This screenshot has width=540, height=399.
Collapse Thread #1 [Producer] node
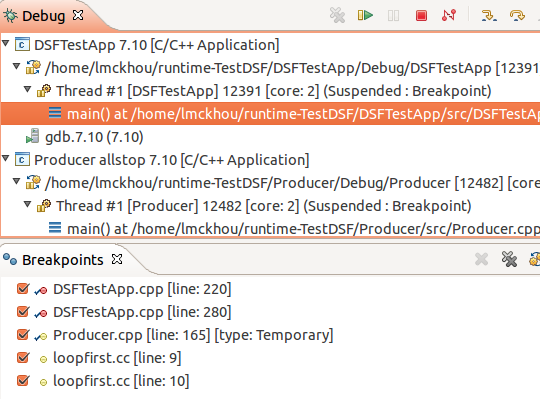tap(28, 204)
